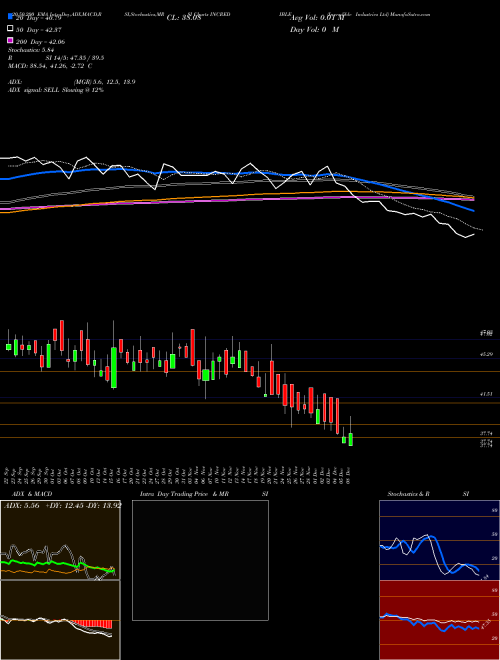Click the 'Stochastics: 5.84' reading
Viewport: 500px width, 660px height.
32,50
